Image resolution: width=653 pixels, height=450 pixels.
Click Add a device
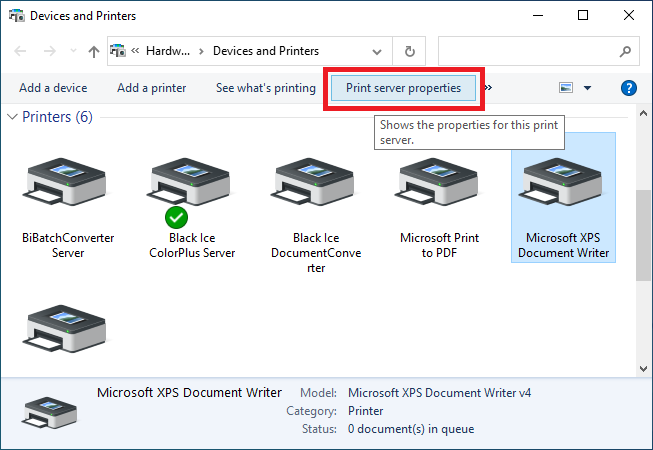pyautogui.click(x=53, y=88)
